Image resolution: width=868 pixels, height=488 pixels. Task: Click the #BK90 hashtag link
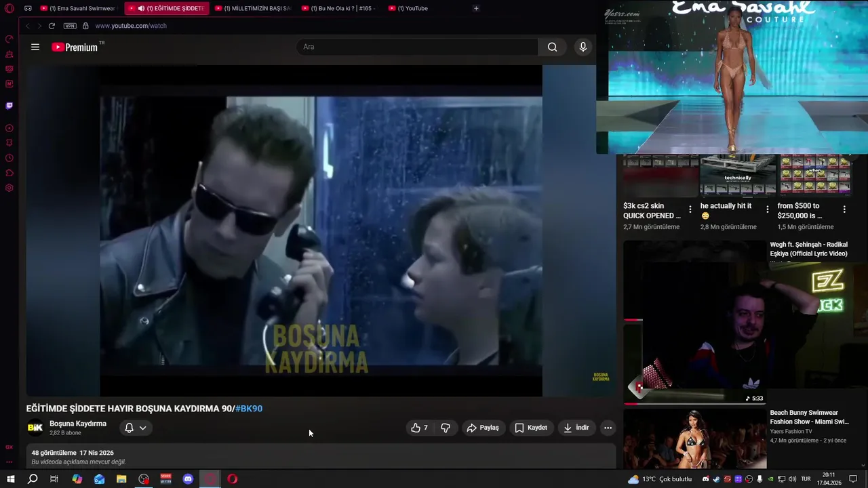pos(249,409)
